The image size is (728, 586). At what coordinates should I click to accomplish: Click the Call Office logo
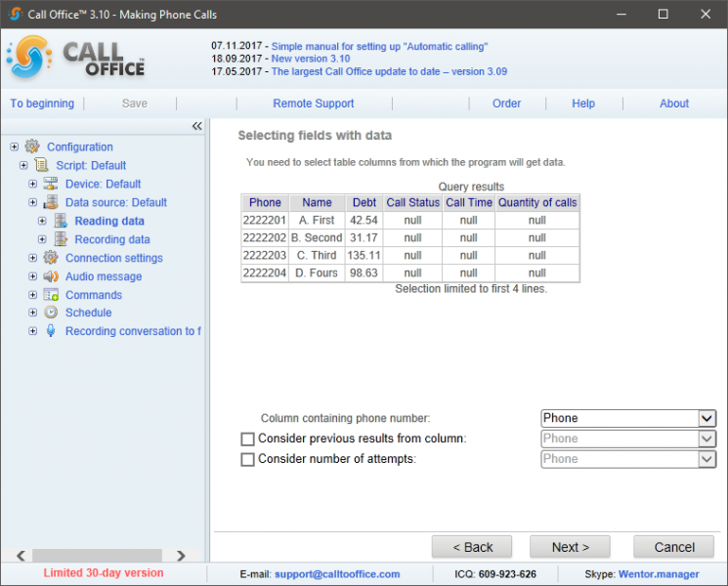(75, 58)
